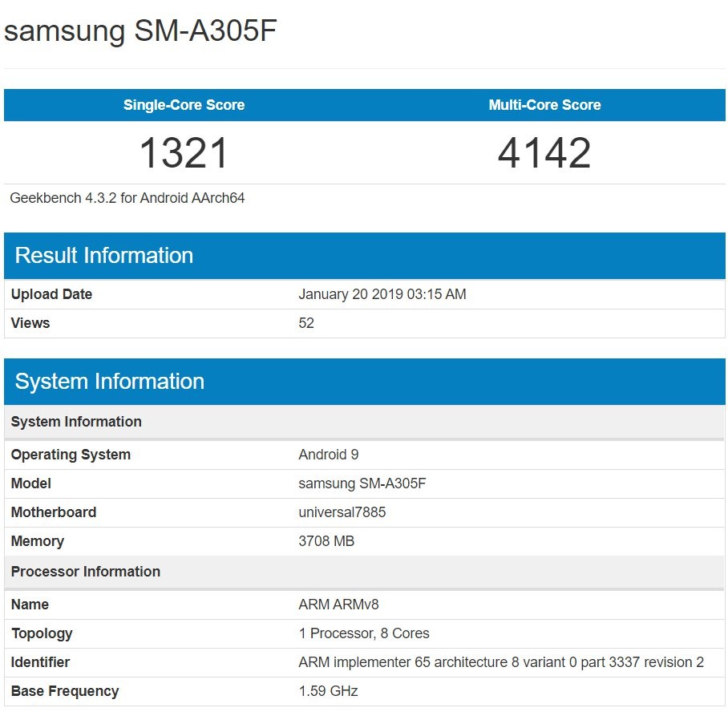
Task: Select the Model value 'samsung SM-A305F'
Action: tap(362, 483)
